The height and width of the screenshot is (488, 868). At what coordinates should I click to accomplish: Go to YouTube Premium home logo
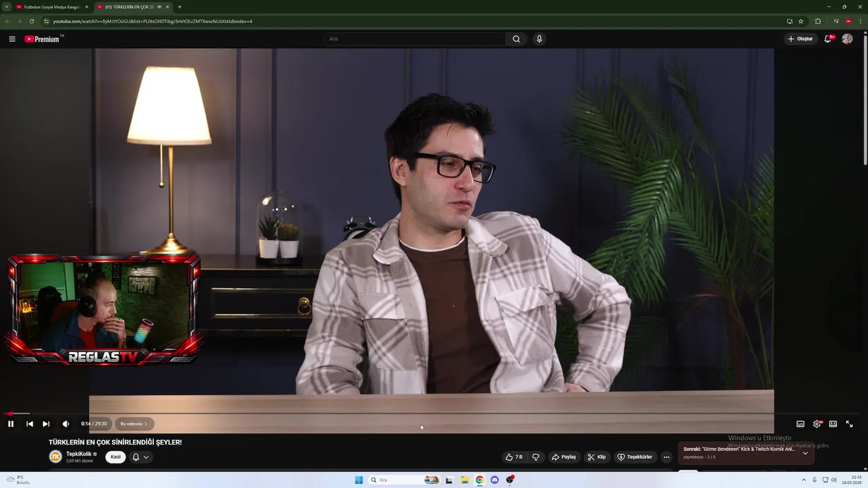point(43,39)
